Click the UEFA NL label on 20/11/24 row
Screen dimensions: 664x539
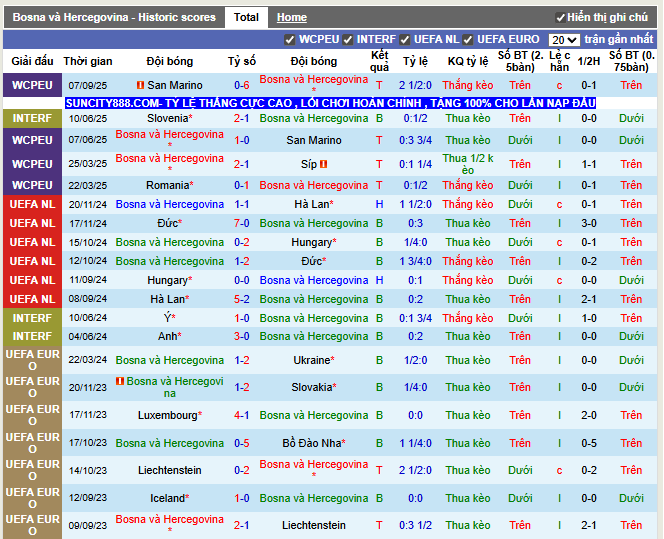pyautogui.click(x=32, y=205)
